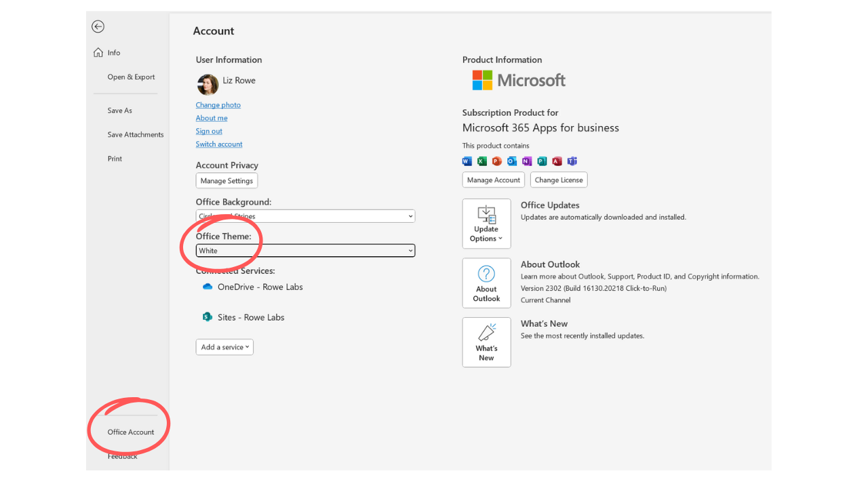Click the Excel app icon
The width and height of the screenshot is (868, 488).
[481, 161]
